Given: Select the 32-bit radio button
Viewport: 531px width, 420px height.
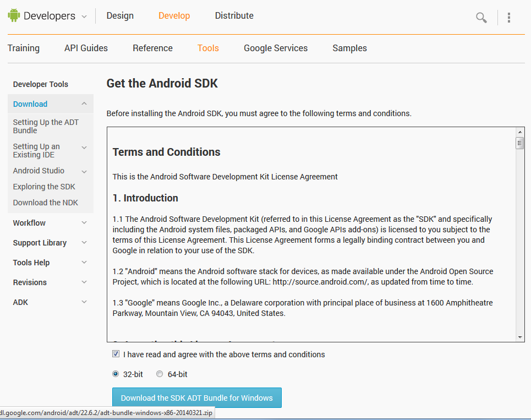Looking at the screenshot, I should 116,374.
